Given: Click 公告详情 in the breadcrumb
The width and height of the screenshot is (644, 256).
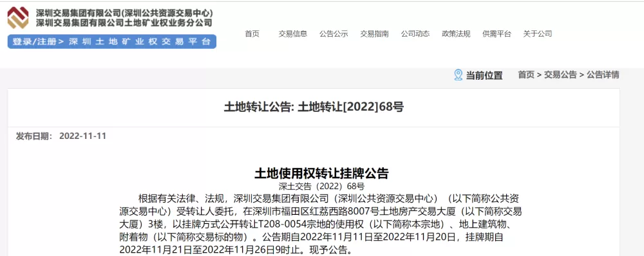Looking at the screenshot, I should [603, 75].
